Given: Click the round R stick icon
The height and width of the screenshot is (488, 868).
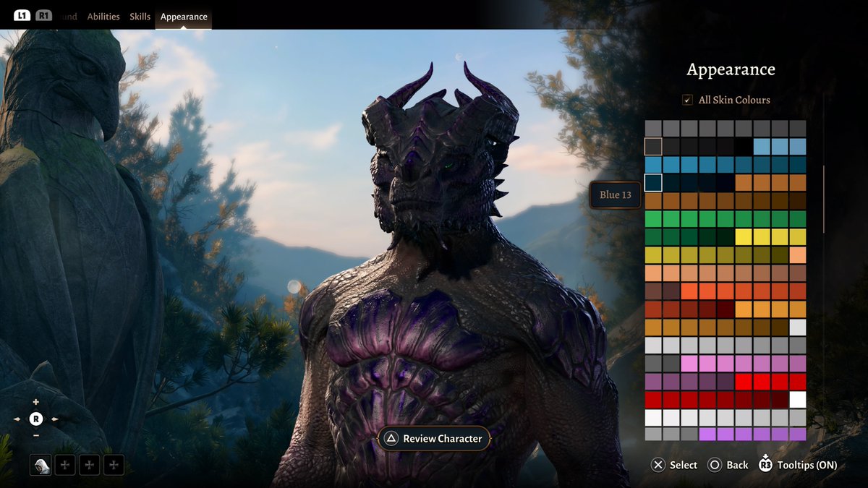Looking at the screenshot, I should (x=36, y=419).
